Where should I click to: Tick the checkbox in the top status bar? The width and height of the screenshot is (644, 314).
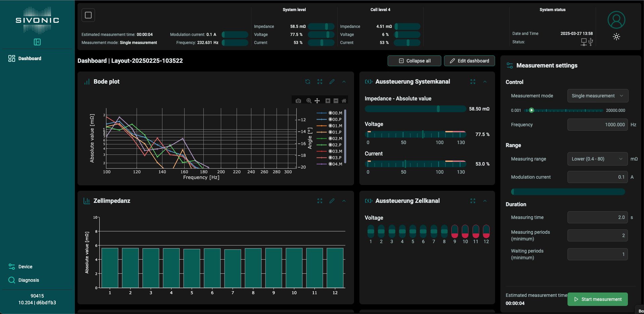tap(88, 15)
